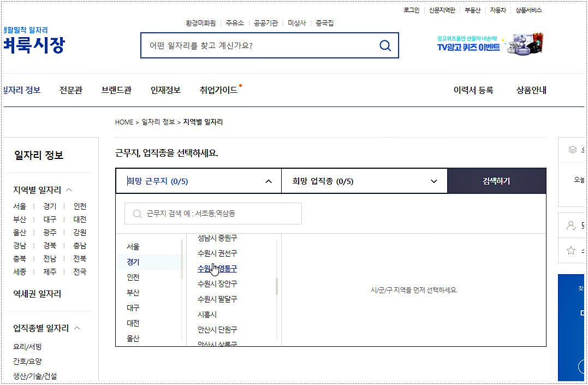
Task: Click the 생산/기술/건설 category
Action: [35, 376]
